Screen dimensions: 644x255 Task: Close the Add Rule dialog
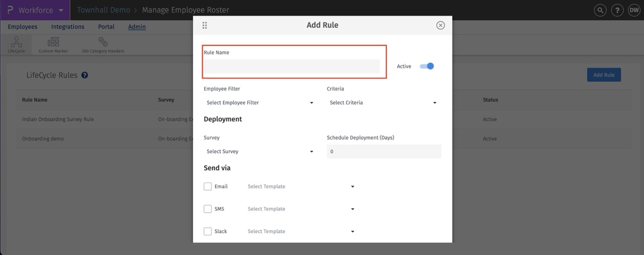pyautogui.click(x=440, y=25)
